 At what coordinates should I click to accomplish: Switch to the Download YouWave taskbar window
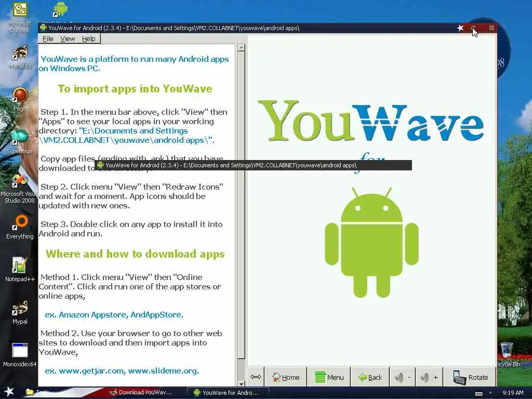(x=141, y=392)
